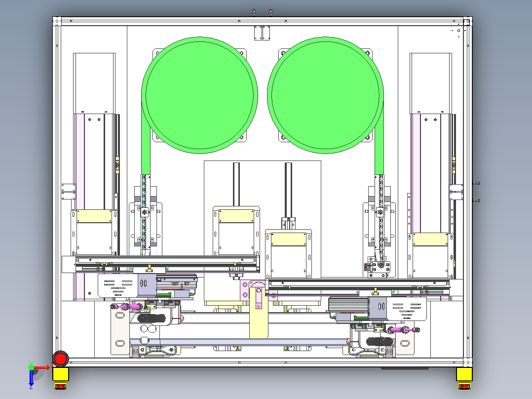Select the right side mounting bracket on frame
The image size is (532, 399).
[456, 192]
